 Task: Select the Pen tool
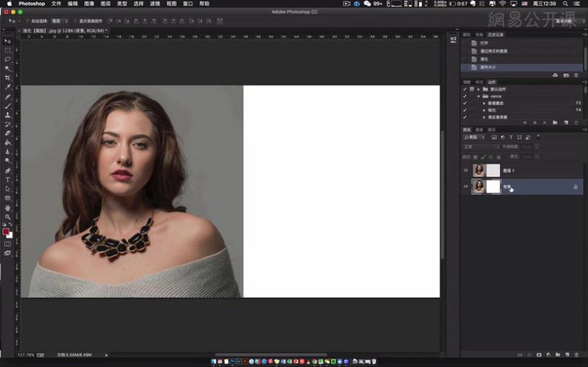(x=8, y=170)
